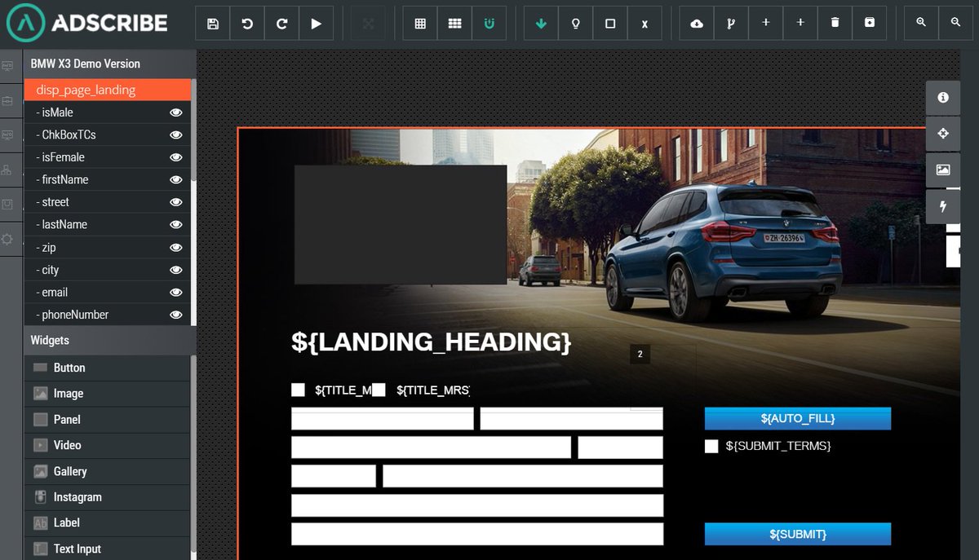Open the lightning bolt actions panel
Viewport: 979px width, 560px height.
[x=943, y=206]
